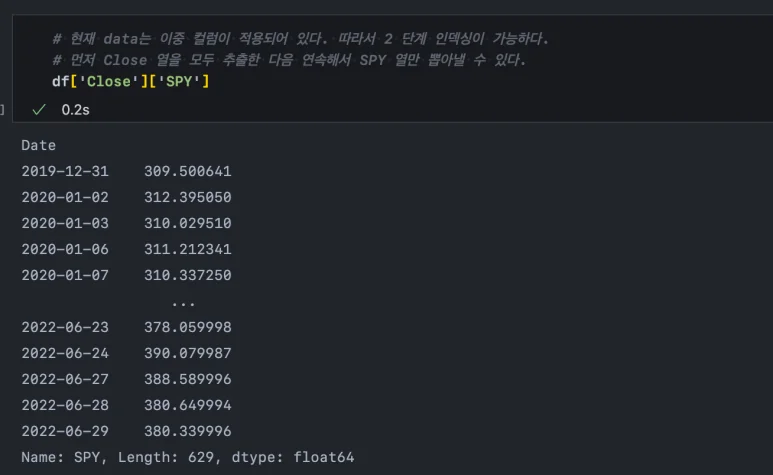Click the value 380.649994
This screenshot has height=475, width=773.
click(x=187, y=405)
